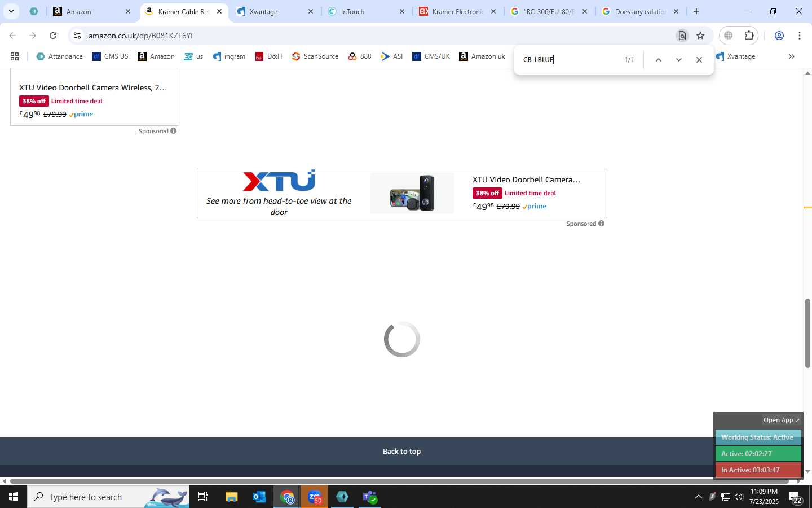The height and width of the screenshot is (508, 812).
Task: Open the tab search dropdown arrow
Action: 11,11
